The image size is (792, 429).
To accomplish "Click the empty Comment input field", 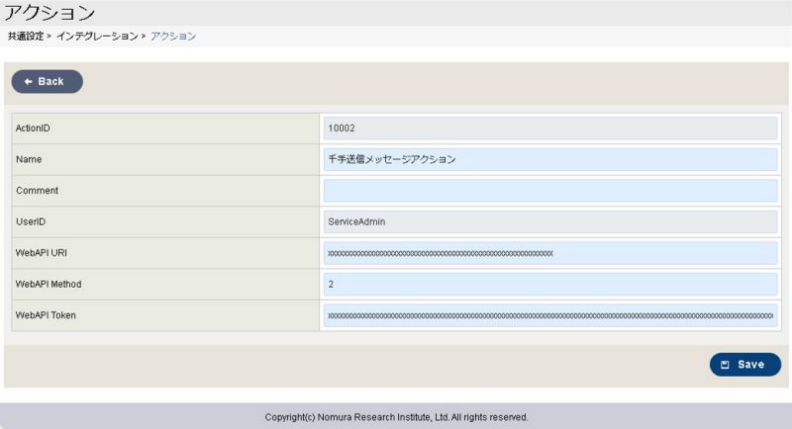I will [550, 190].
